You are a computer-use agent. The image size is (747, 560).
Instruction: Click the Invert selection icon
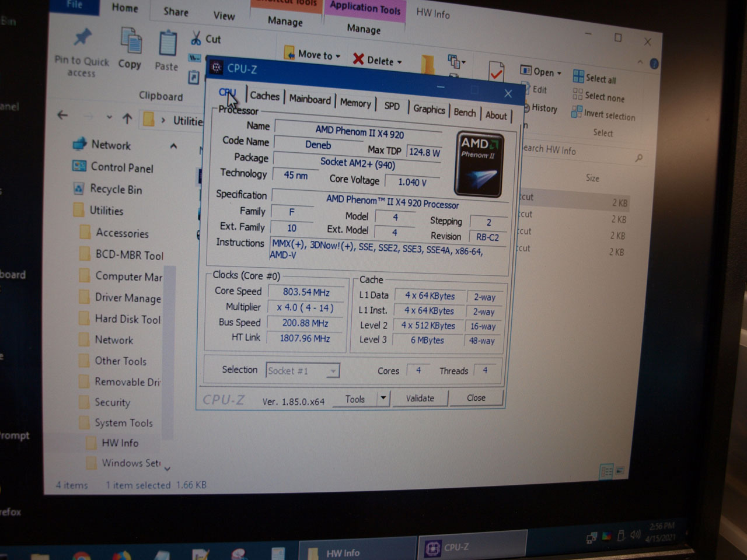[577, 112]
